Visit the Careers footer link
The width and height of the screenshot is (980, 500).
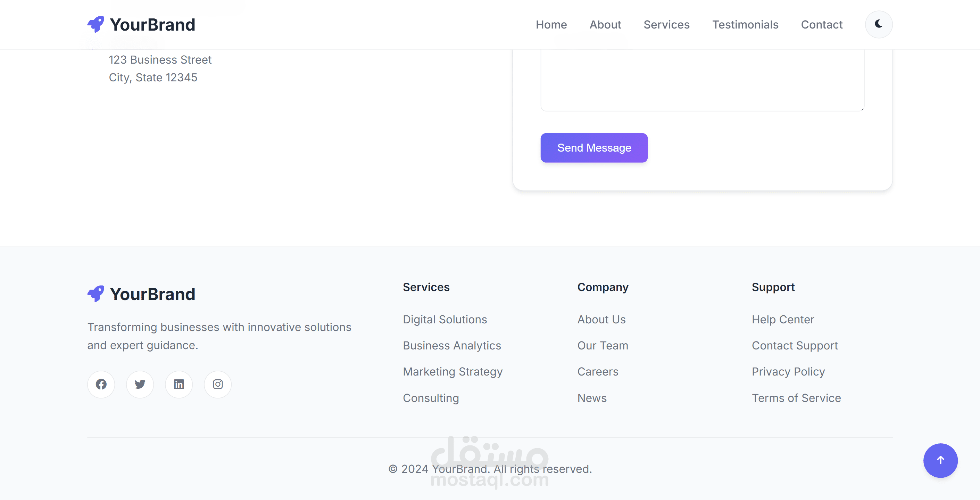click(598, 371)
